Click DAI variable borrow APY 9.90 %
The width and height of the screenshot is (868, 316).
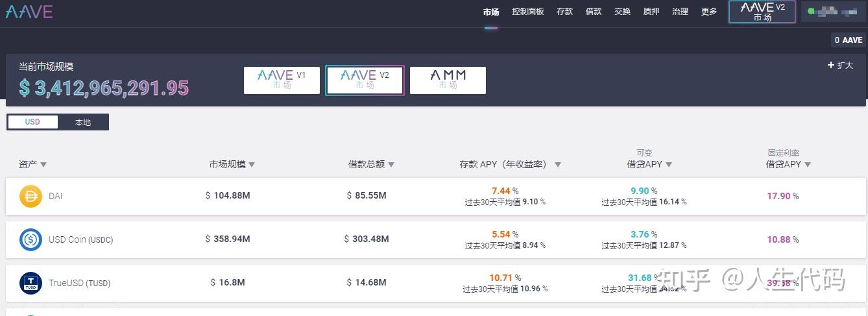[x=644, y=191]
